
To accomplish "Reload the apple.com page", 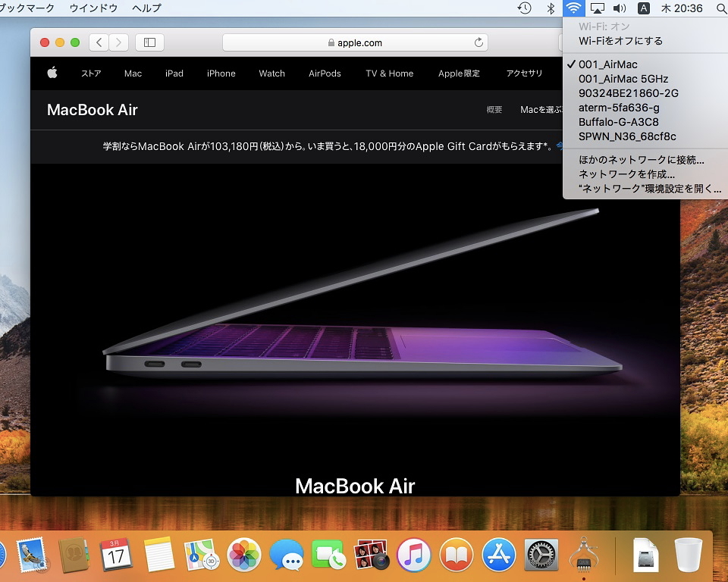I will (x=479, y=42).
